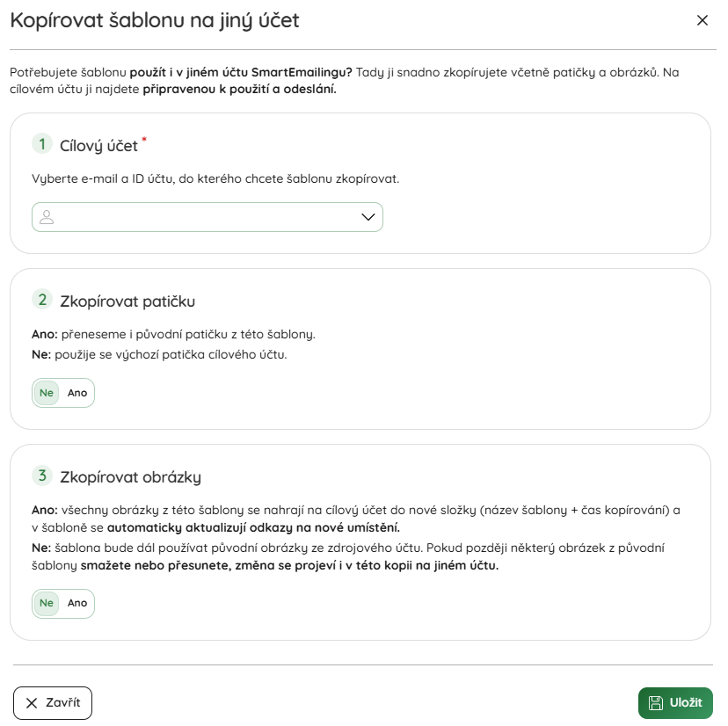Switch Zkopírovat patičku to "Ano"
The width and height of the screenshot is (728, 726).
pos(77,393)
